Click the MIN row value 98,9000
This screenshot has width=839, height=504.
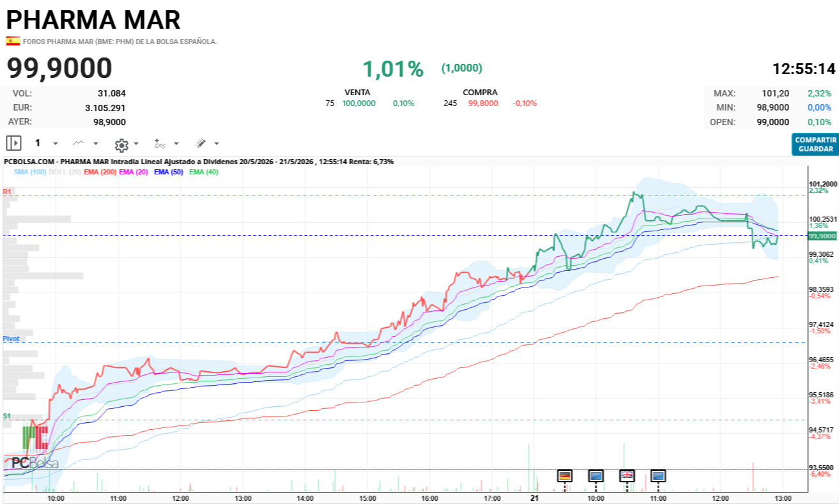pos(773,108)
